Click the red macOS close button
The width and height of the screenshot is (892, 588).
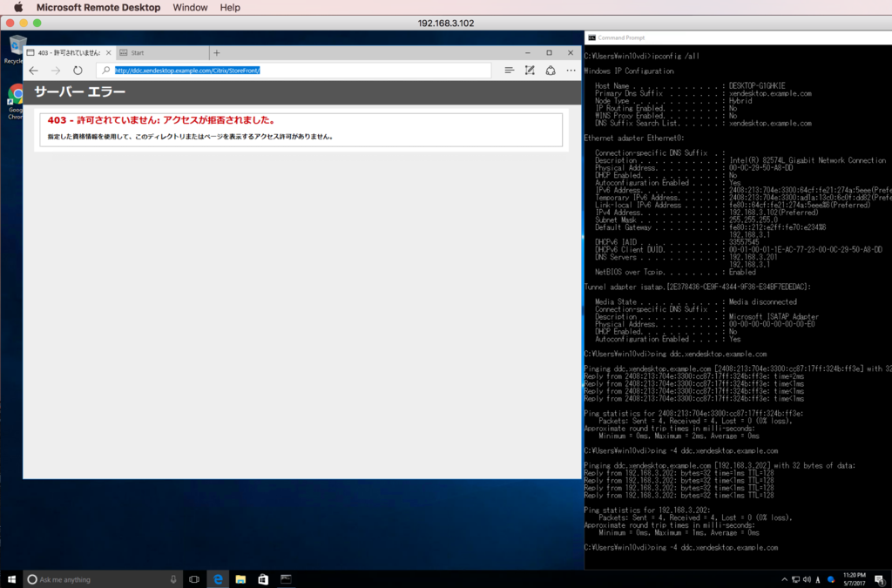(x=10, y=23)
